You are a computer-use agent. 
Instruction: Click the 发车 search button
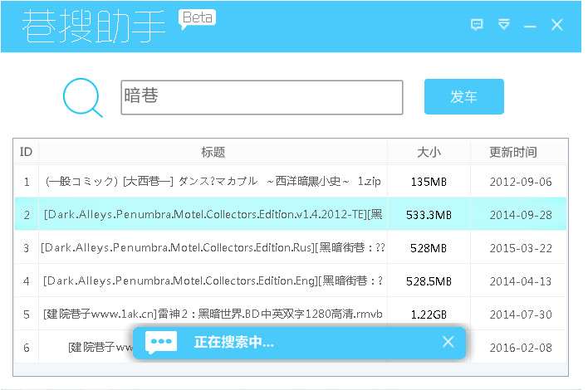click(x=464, y=96)
